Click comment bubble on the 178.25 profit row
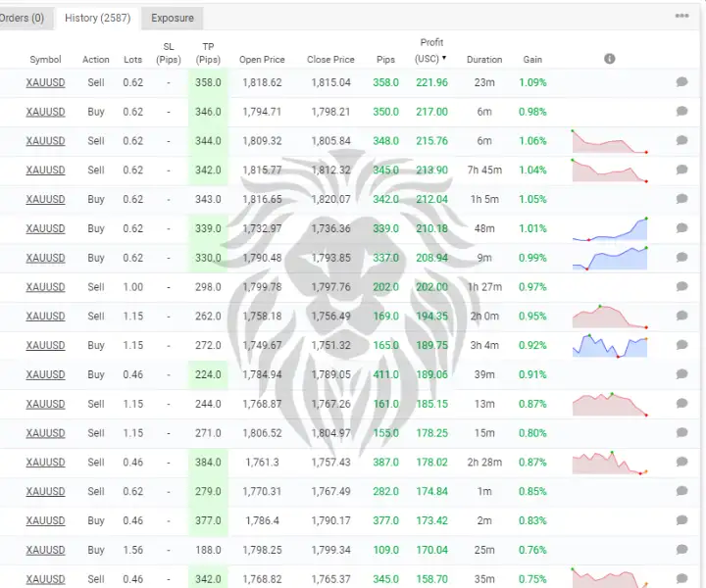The height and width of the screenshot is (588, 706). coord(681,433)
